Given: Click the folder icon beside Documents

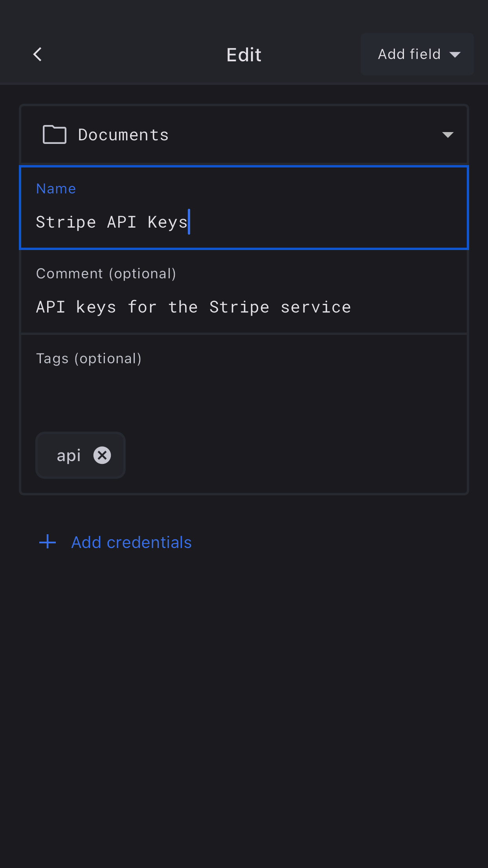Looking at the screenshot, I should [x=54, y=135].
